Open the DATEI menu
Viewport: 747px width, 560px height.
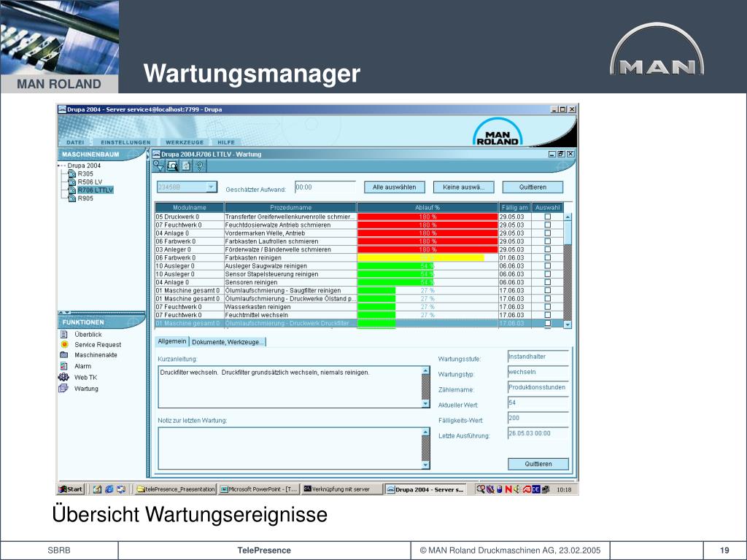pos(75,142)
